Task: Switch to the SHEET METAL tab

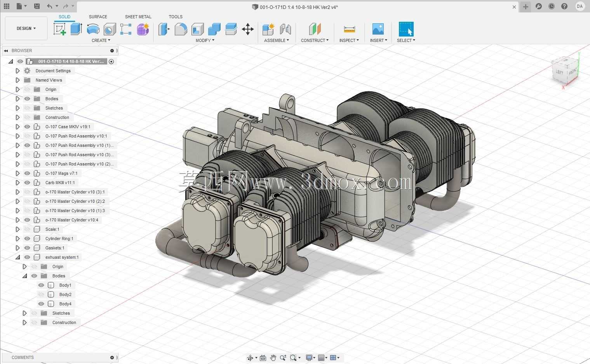Action: point(138,17)
